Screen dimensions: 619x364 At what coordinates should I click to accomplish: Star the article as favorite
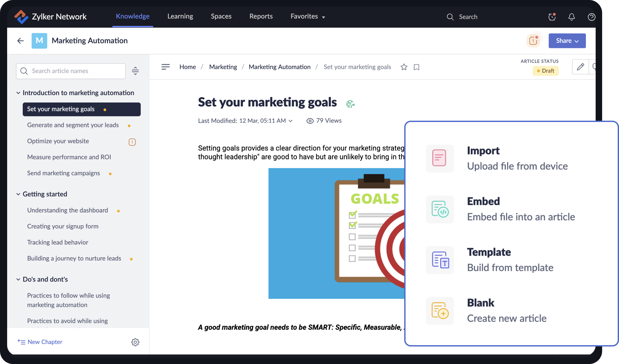pyautogui.click(x=404, y=67)
